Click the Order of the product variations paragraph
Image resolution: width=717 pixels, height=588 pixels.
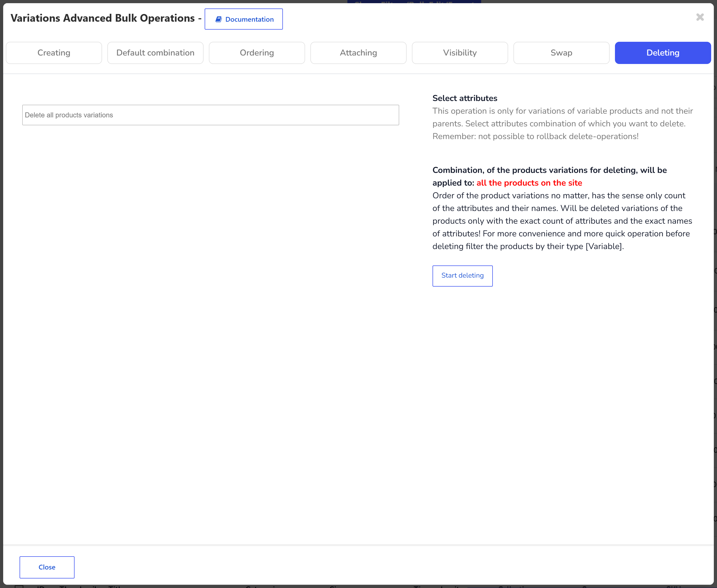pyautogui.click(x=562, y=221)
